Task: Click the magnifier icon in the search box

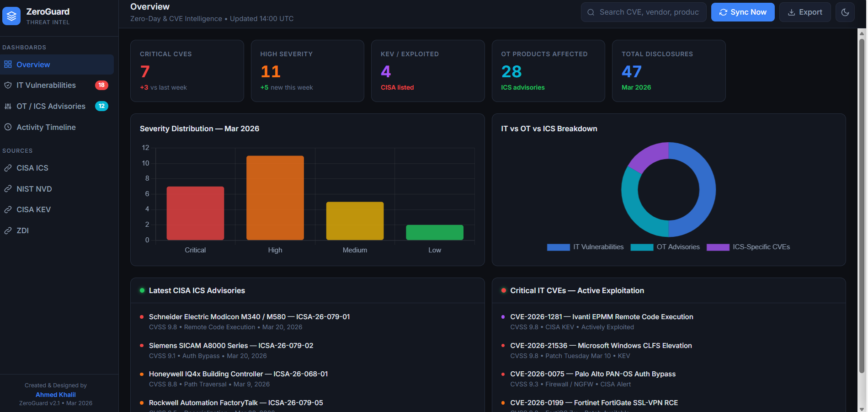Action: (x=591, y=12)
